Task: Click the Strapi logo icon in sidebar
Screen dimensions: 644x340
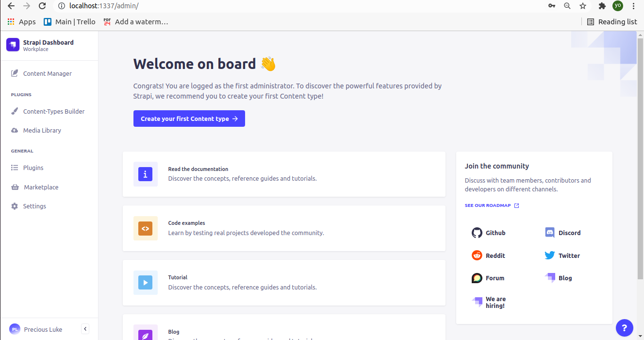Action: 13,45
